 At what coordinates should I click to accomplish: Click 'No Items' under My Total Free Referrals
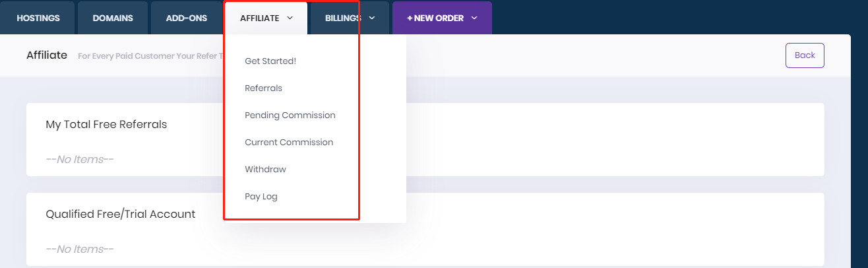point(80,159)
